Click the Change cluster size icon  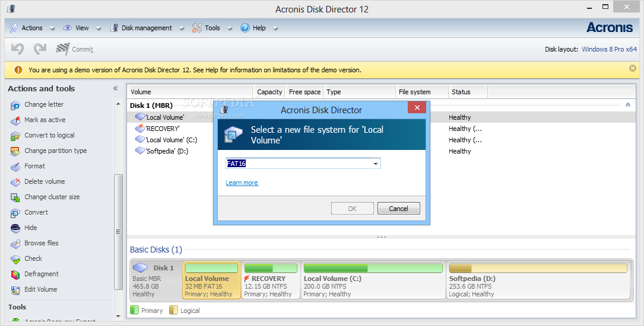point(15,197)
